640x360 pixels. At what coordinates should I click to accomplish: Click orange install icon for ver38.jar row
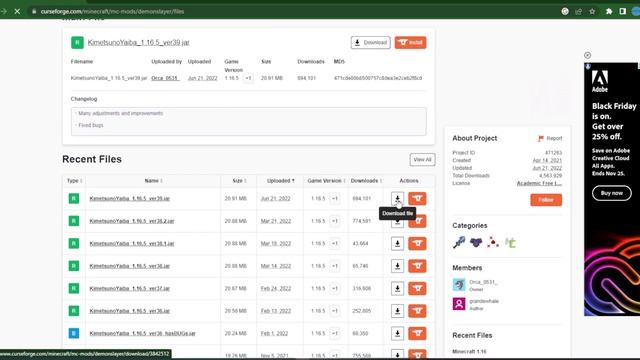[417, 266]
